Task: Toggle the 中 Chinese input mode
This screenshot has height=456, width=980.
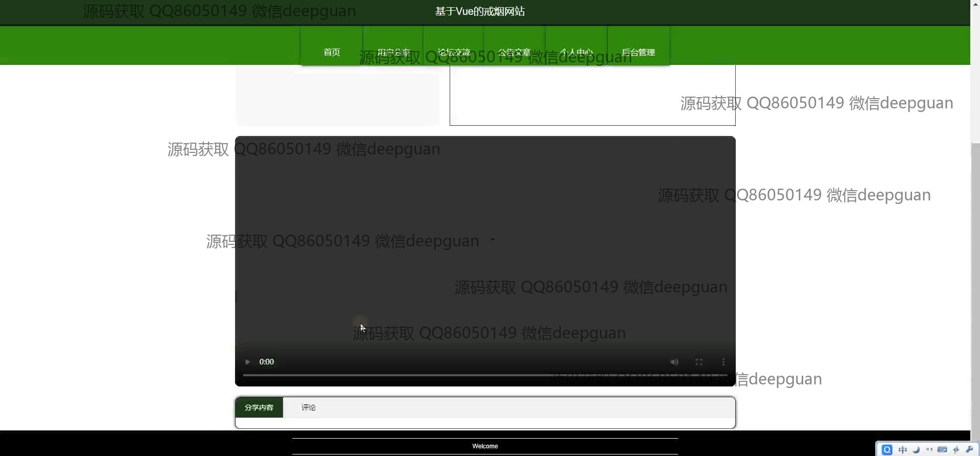Action: click(903, 450)
